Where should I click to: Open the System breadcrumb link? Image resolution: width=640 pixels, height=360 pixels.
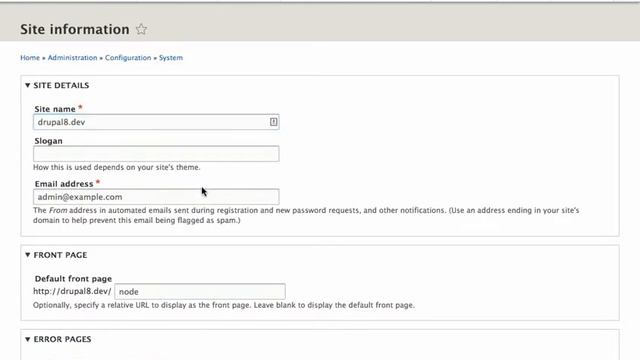click(x=171, y=58)
